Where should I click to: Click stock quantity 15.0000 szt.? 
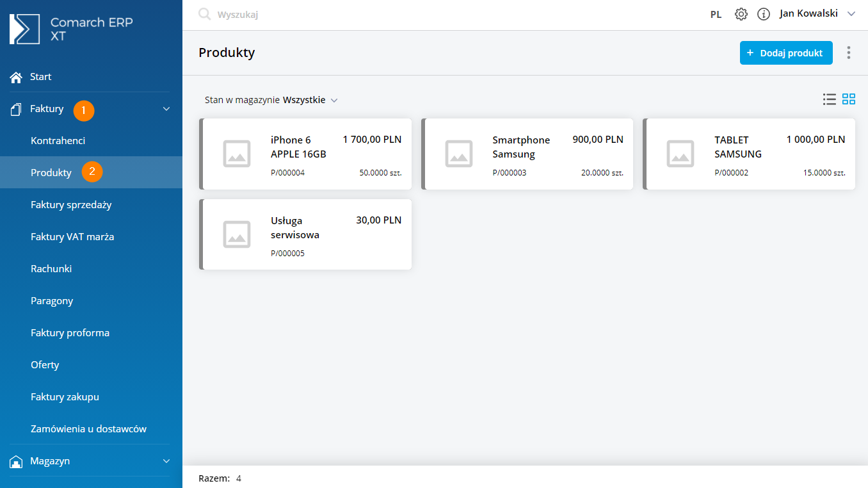pos(824,173)
